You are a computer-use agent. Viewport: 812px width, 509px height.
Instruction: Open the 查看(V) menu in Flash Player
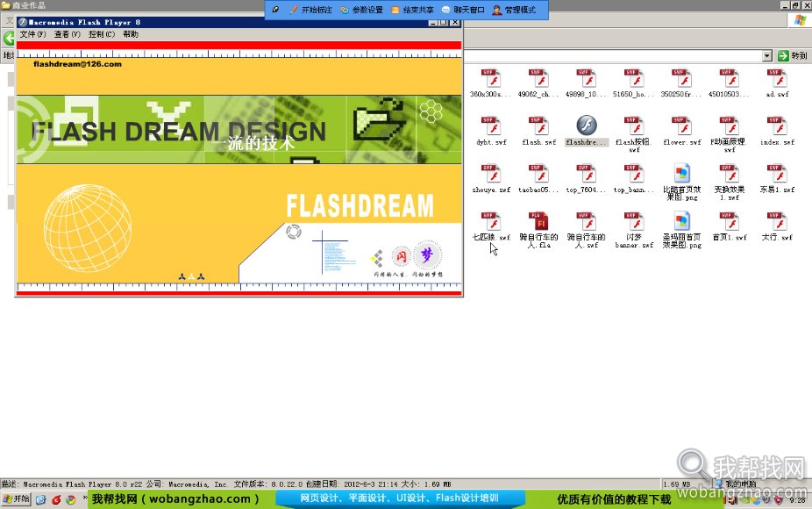(x=68, y=34)
